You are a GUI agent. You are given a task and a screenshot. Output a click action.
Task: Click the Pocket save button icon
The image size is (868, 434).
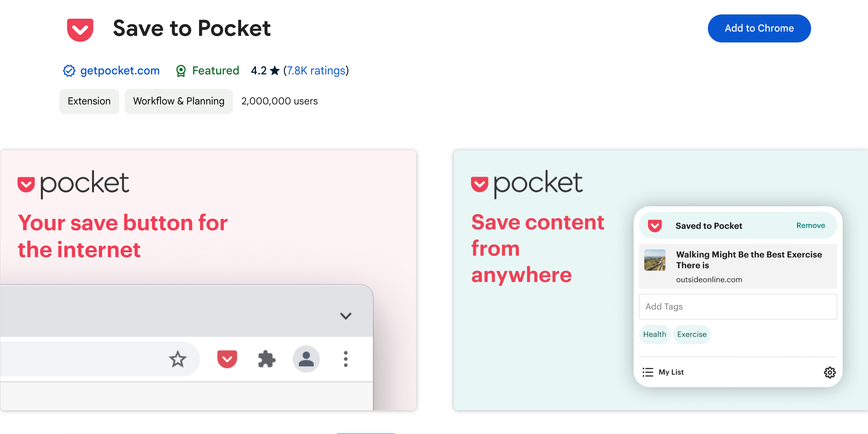point(228,358)
